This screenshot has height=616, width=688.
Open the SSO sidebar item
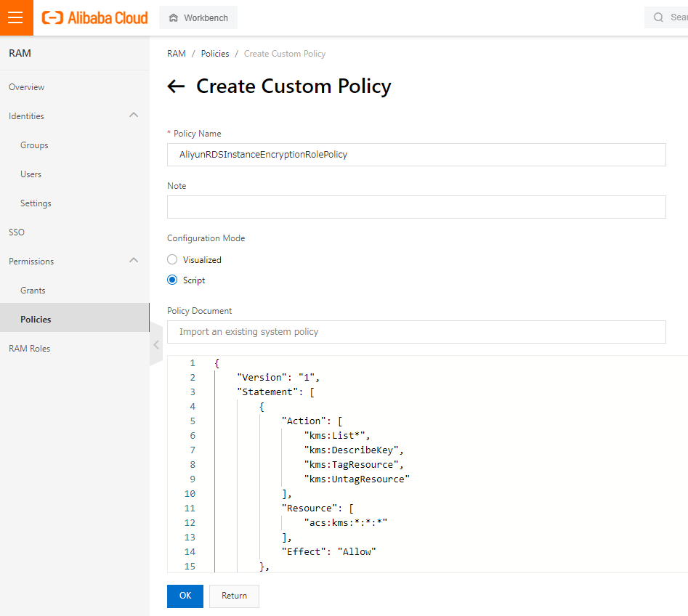17,232
